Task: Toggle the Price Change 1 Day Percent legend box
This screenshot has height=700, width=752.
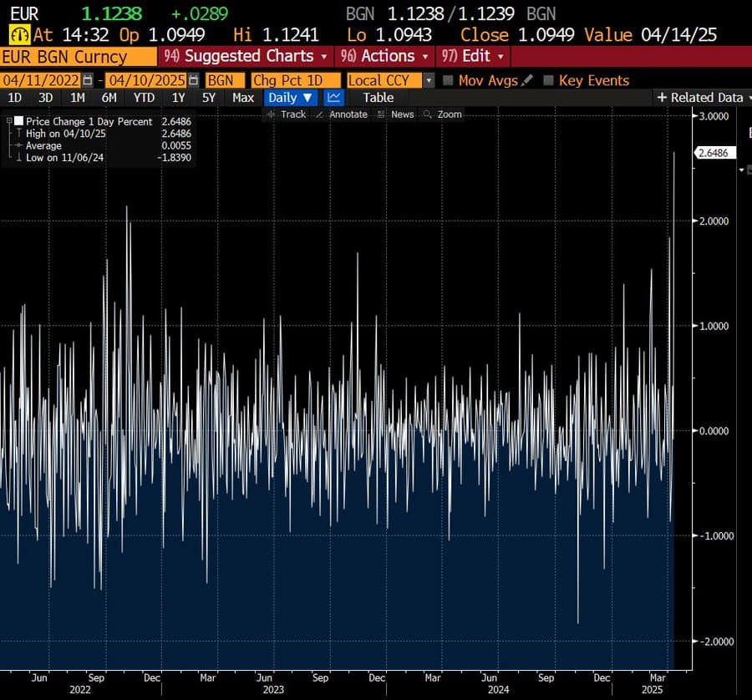Action: pyautogui.click(x=18, y=121)
